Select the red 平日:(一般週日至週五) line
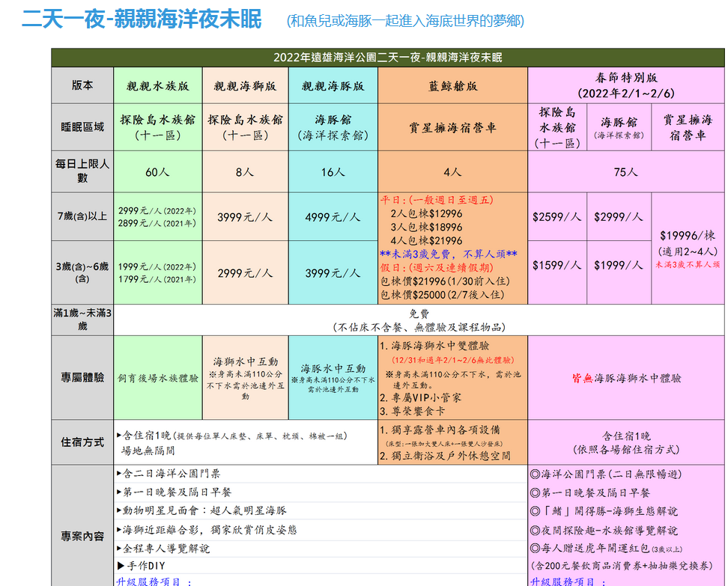The width and height of the screenshot is (728, 586). [437, 200]
